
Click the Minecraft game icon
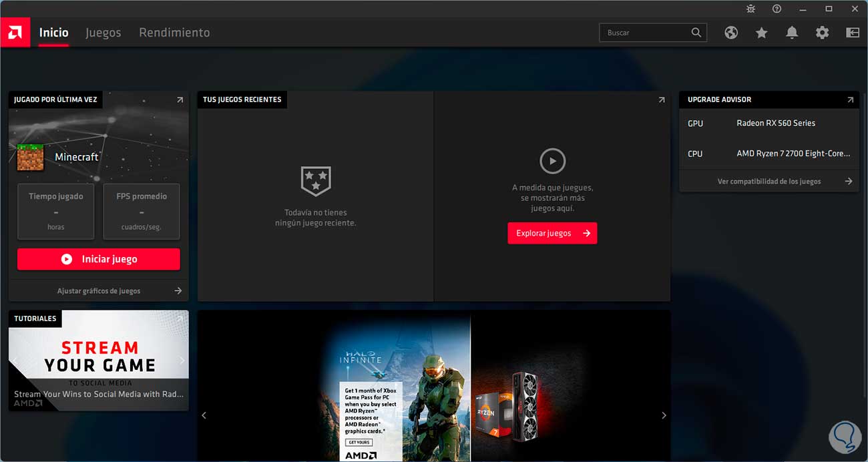[x=30, y=157]
